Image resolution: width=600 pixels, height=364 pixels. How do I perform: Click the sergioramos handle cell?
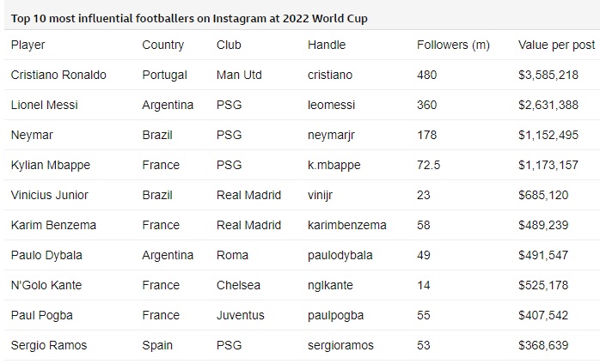pos(342,345)
